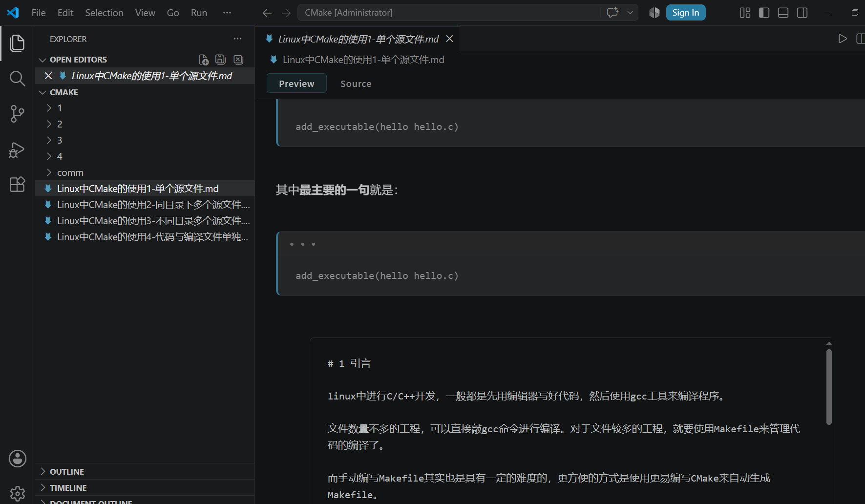Open the View menu
Viewport: 865px width, 504px height.
[145, 13]
